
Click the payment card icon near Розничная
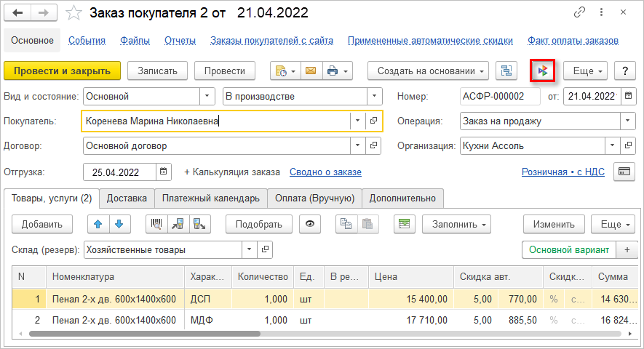[x=624, y=172]
